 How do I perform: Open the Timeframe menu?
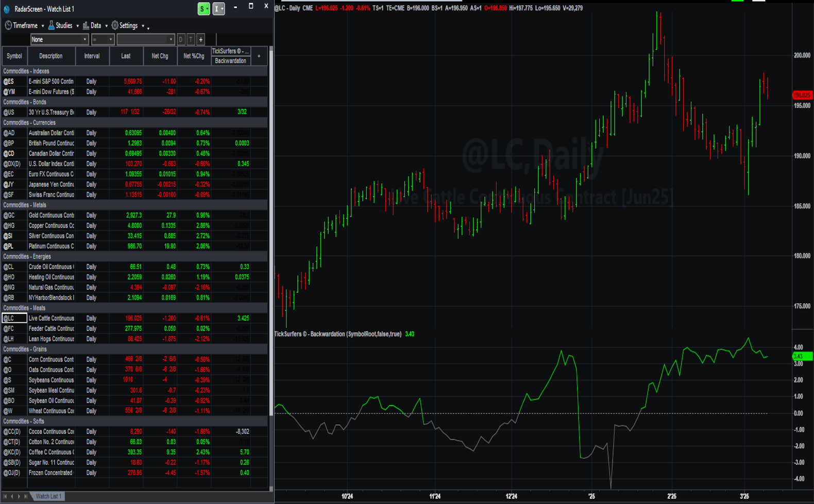(24, 26)
